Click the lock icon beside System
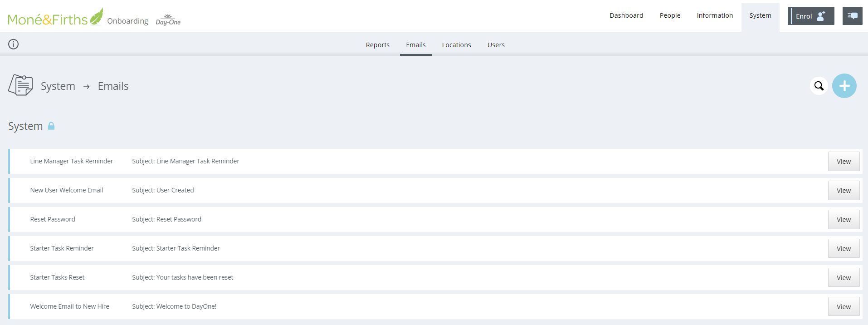The height and width of the screenshot is (325, 868). (x=51, y=126)
